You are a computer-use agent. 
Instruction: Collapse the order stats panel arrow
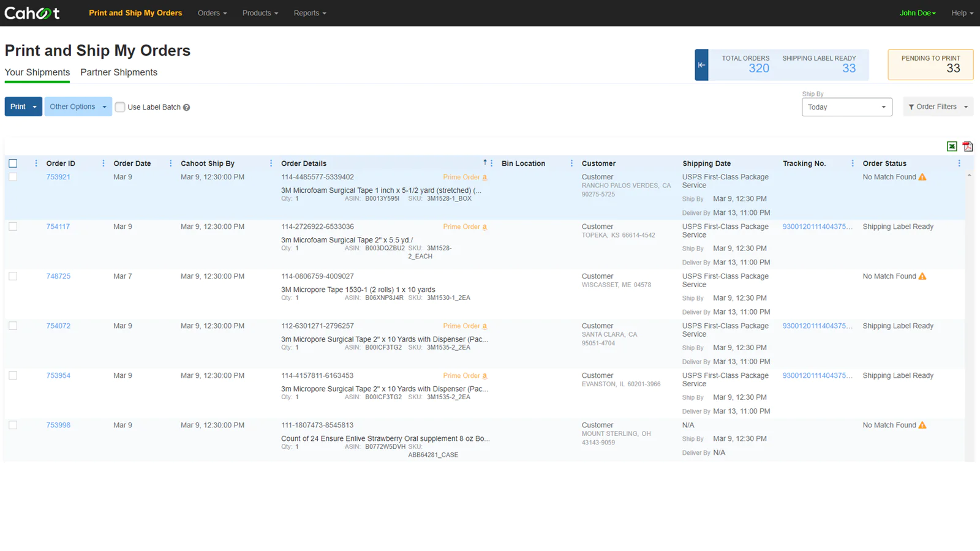[x=701, y=65]
